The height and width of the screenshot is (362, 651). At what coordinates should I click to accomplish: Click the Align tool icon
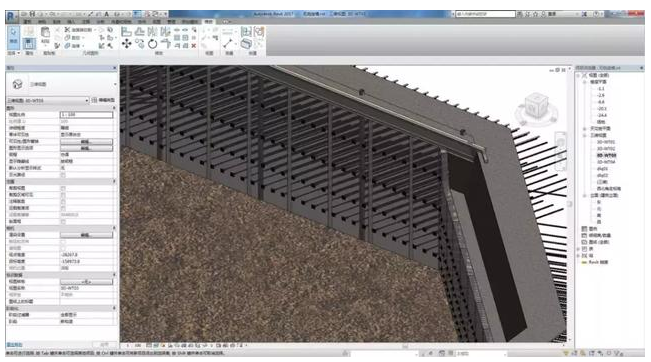tap(126, 32)
